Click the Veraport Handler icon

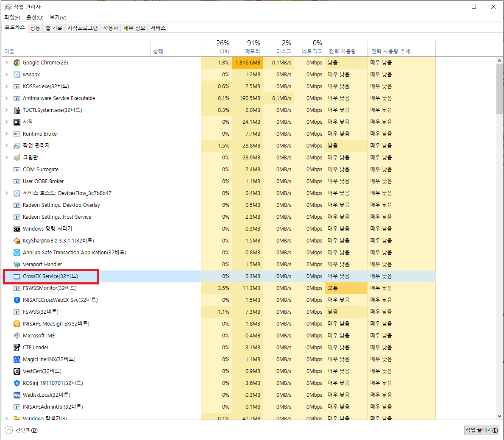tap(17, 265)
